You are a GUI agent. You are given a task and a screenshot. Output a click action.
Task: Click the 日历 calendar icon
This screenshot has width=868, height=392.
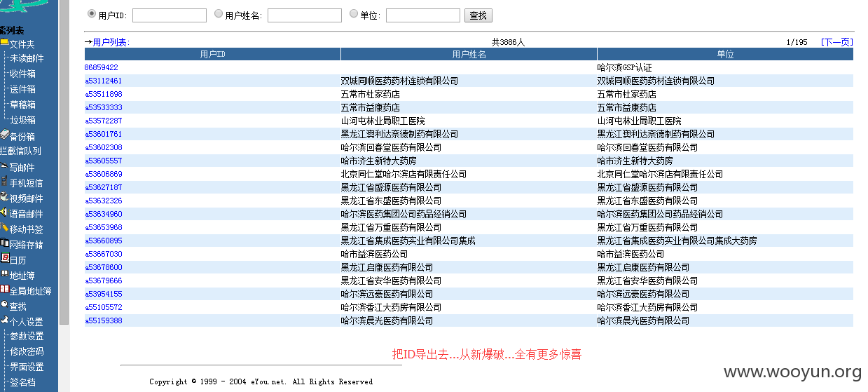(x=4, y=259)
